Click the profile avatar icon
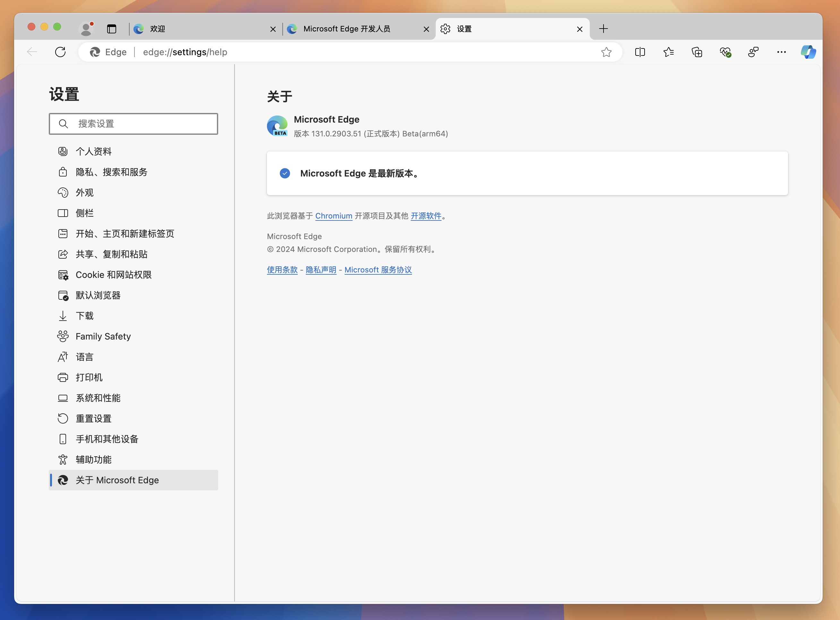This screenshot has height=620, width=840. (x=86, y=29)
